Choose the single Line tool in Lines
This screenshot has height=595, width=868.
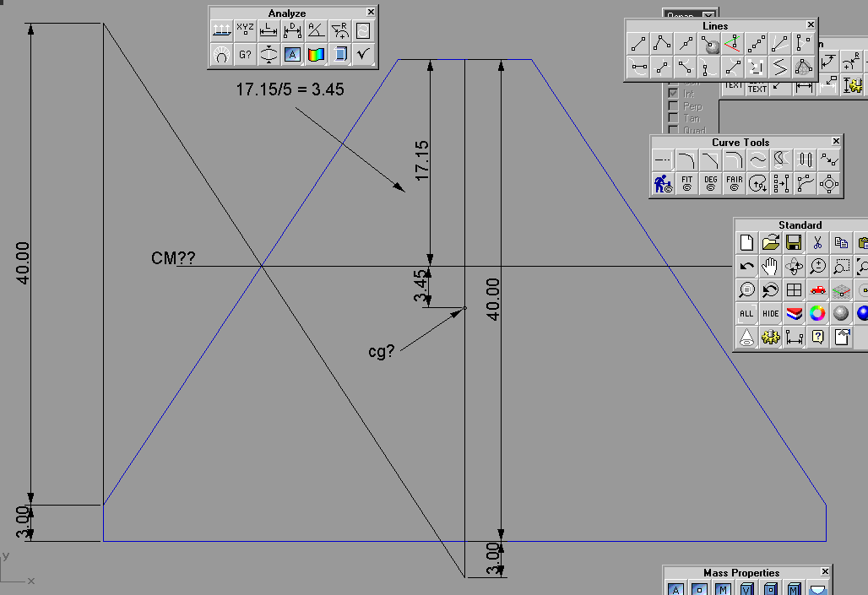click(x=638, y=44)
